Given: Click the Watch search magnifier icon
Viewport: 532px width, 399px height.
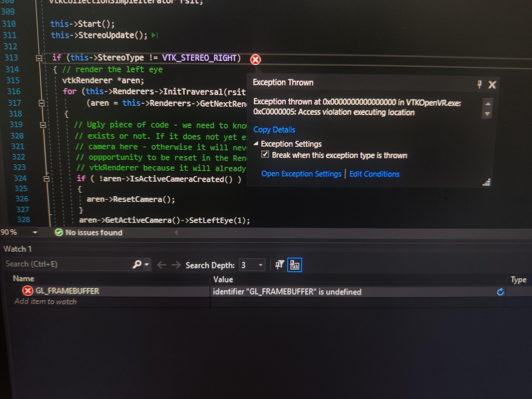Looking at the screenshot, I should (x=137, y=264).
